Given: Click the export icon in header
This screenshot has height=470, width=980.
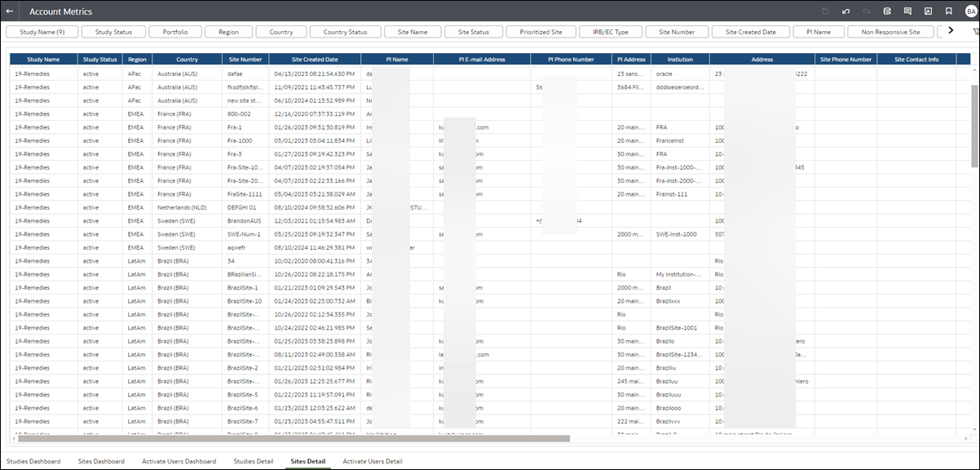Looking at the screenshot, I should pyautogui.click(x=928, y=11).
